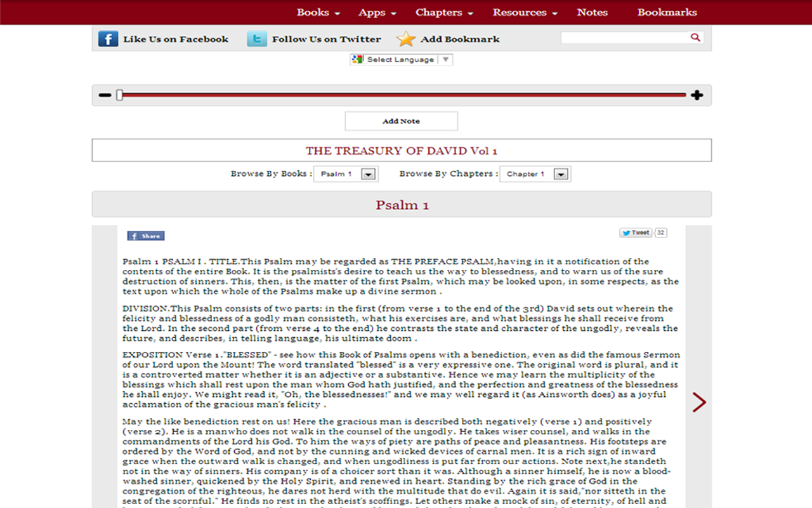Select the star icon to Add Bookmark
The image size is (812, 508).
pos(405,38)
